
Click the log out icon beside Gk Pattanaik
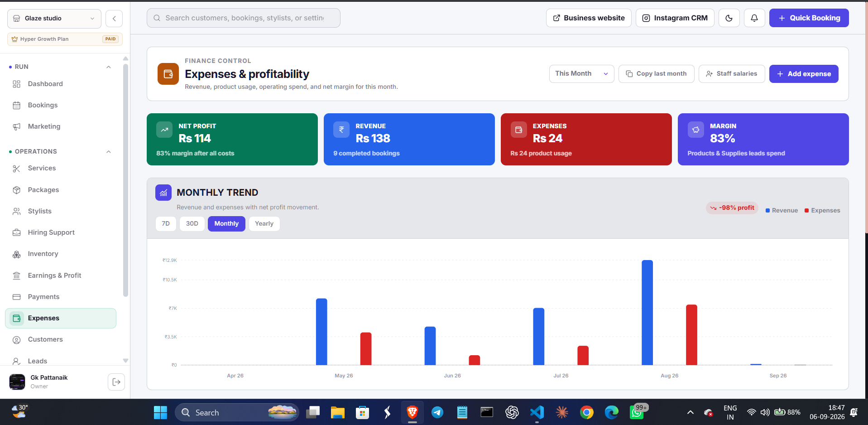(x=116, y=382)
